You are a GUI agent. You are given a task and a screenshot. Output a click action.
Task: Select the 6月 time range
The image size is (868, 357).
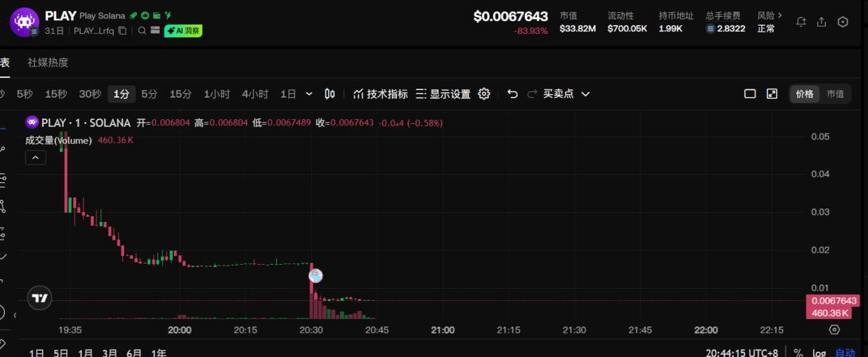(134, 353)
